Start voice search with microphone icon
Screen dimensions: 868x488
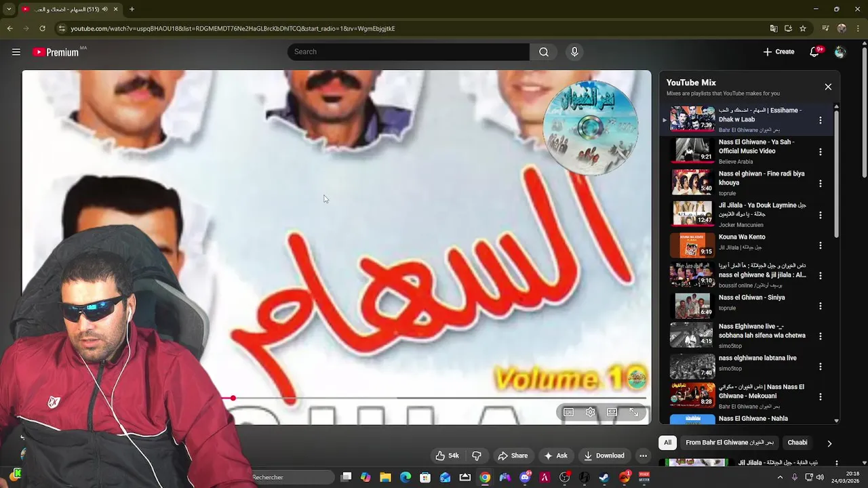(574, 52)
